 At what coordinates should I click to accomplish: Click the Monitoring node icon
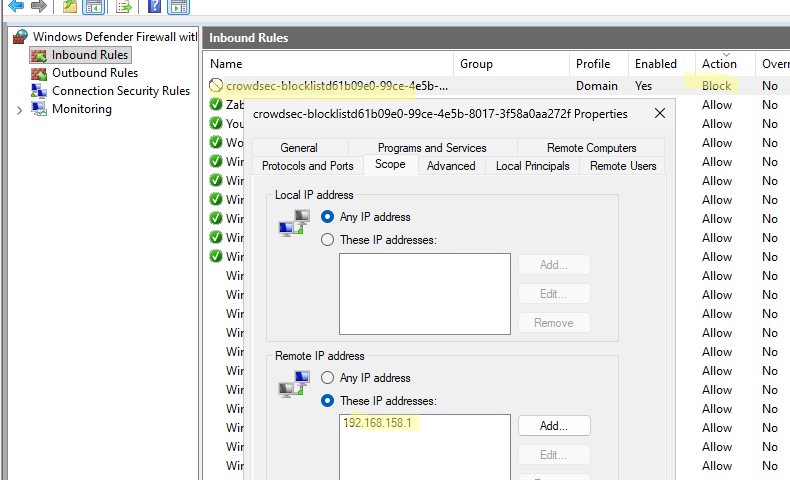39,109
